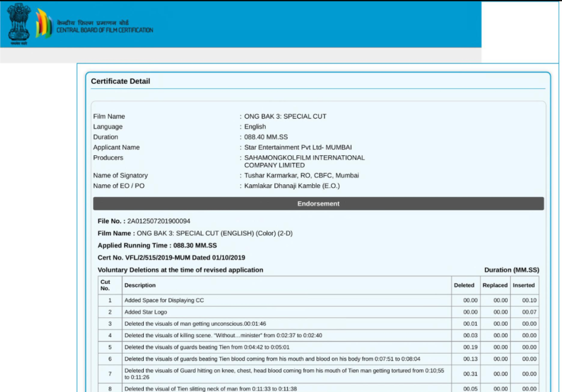Select signatory Tushar Karmarkar, RO, CBFC, Mumbai
562x392 pixels.
tap(301, 175)
